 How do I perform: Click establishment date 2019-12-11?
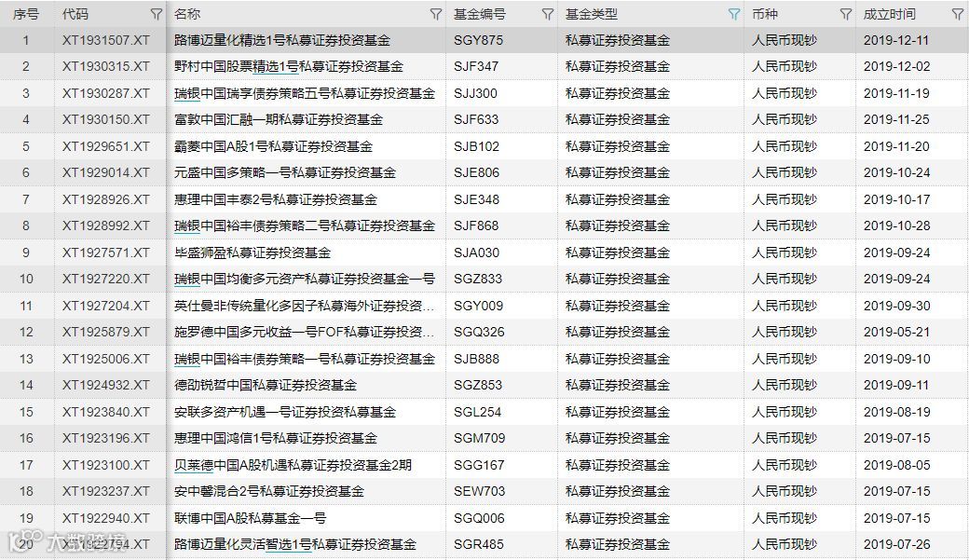(896, 40)
